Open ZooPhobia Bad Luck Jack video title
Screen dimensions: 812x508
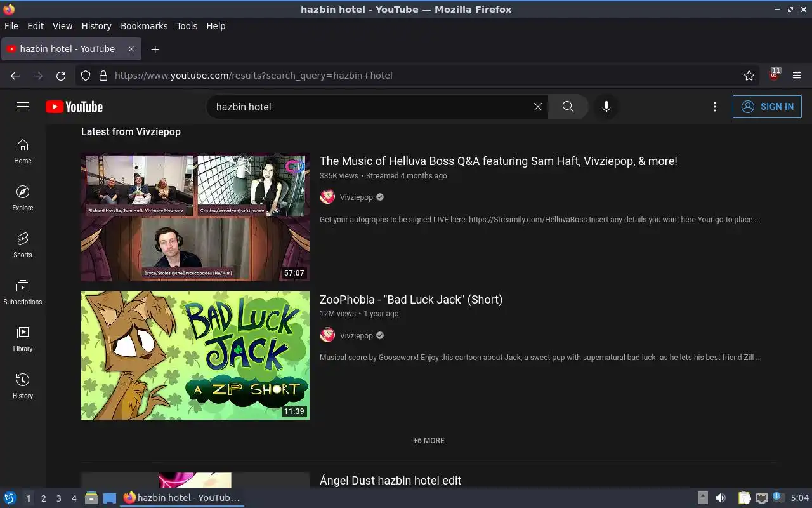click(411, 300)
